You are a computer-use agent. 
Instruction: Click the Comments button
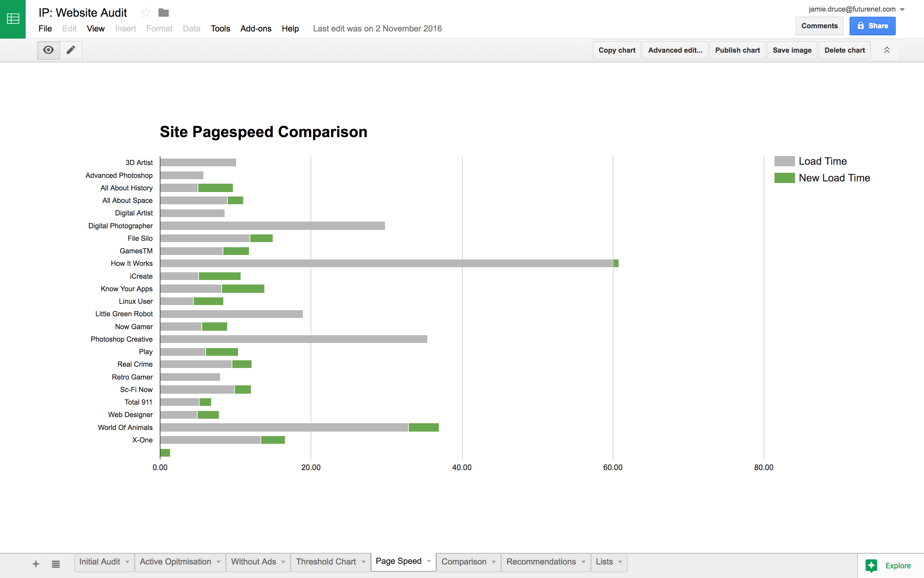(819, 26)
